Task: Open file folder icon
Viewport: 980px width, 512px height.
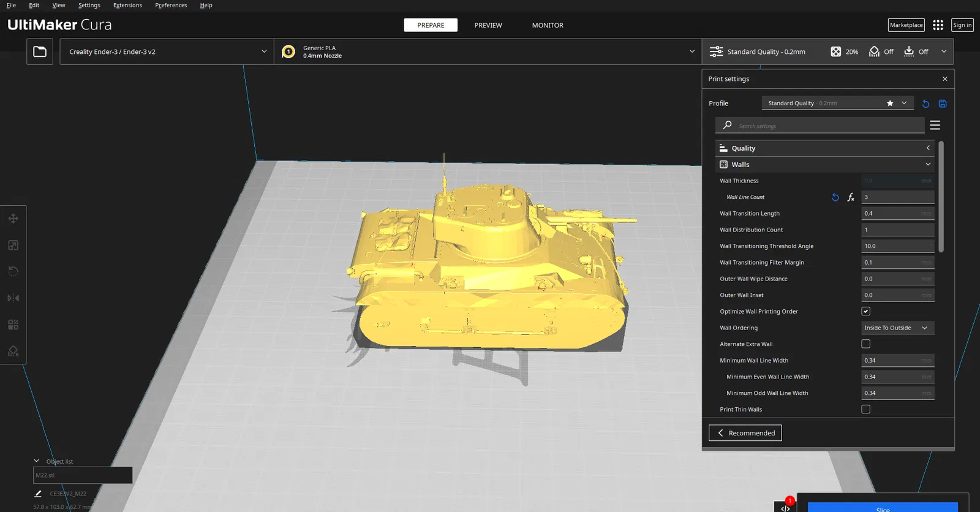Action: point(40,51)
